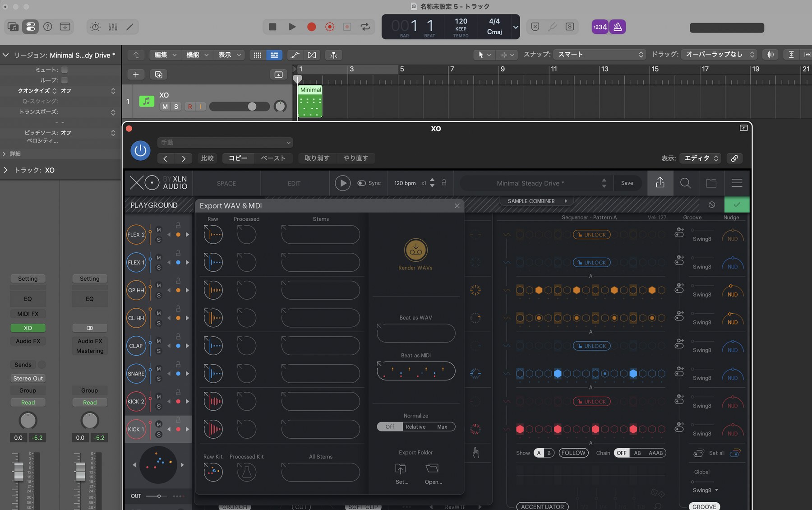The width and height of the screenshot is (812, 510).
Task: Click KICK 1 raw waveform icon
Action: (213, 429)
